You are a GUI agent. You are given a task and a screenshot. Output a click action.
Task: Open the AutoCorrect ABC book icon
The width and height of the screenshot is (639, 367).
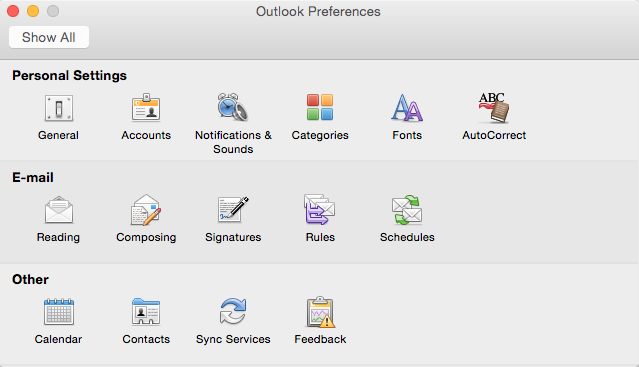point(494,108)
